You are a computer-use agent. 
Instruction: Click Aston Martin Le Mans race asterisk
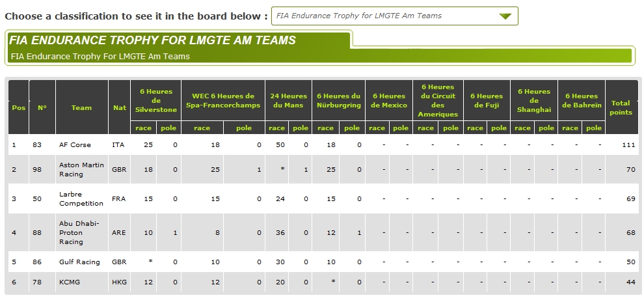point(282,169)
